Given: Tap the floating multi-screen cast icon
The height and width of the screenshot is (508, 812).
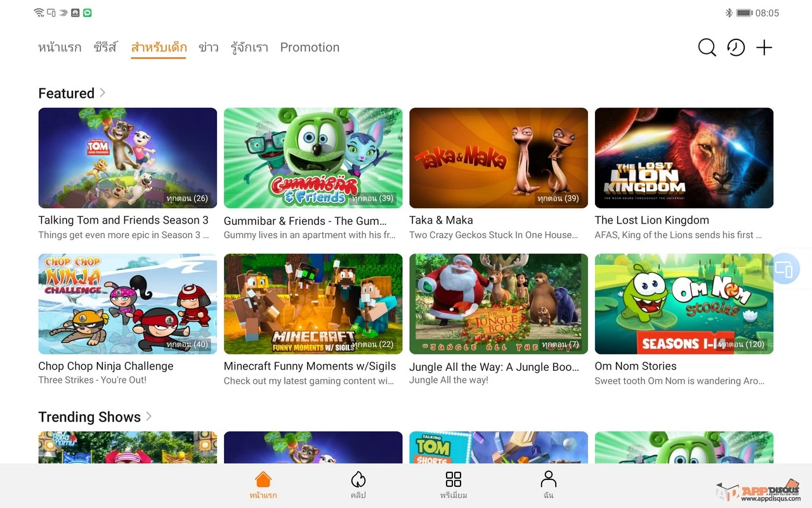Looking at the screenshot, I should click(x=785, y=269).
